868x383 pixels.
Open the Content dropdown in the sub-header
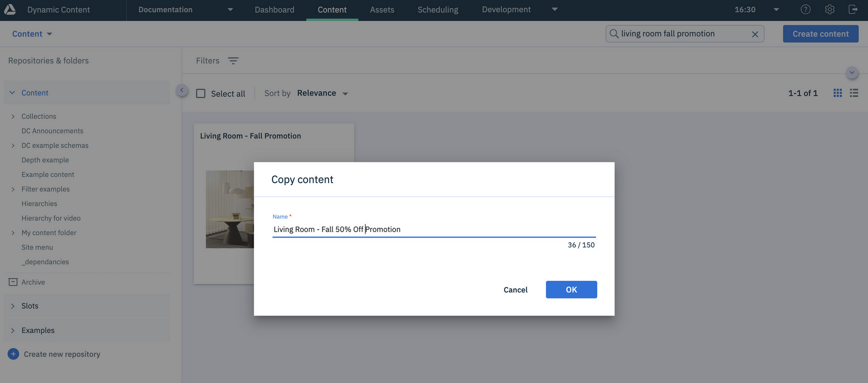coord(32,34)
